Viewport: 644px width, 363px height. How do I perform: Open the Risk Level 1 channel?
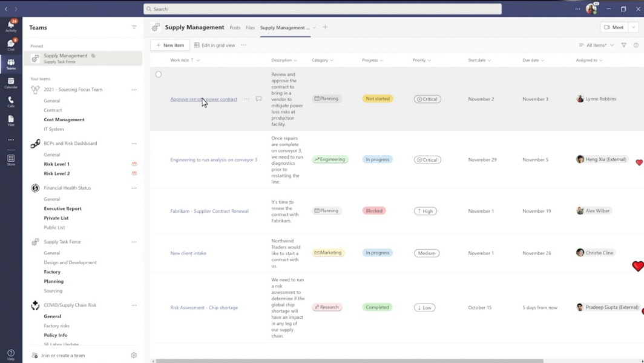[x=57, y=164]
